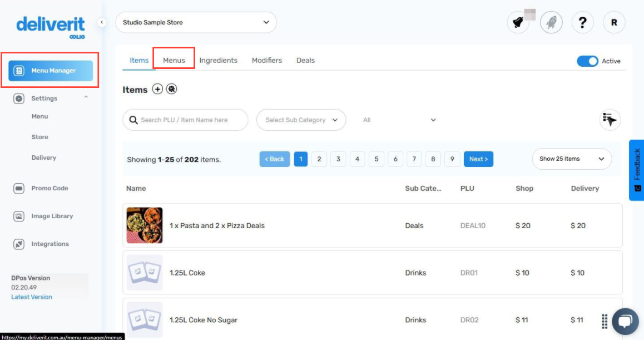
Task: Click the Next pagination button
Action: [478, 159]
